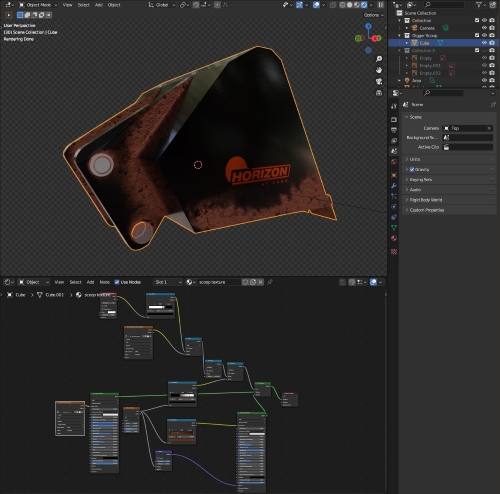Open the Material properties tab
This screenshot has width=500, height=494.
[x=394, y=238]
